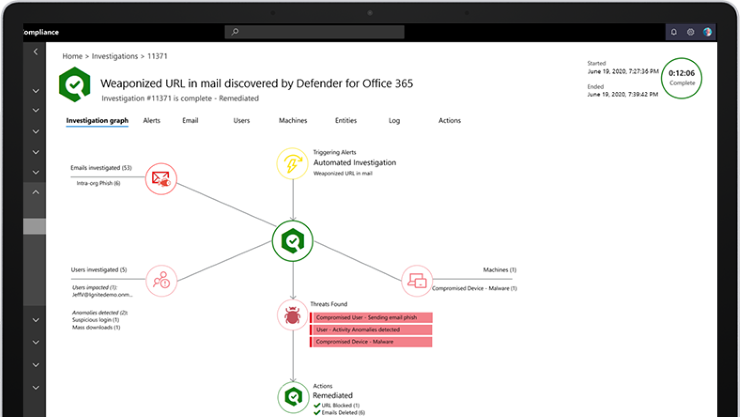Switch to the Email tab
Image resolution: width=740 pixels, height=417 pixels.
(x=190, y=121)
